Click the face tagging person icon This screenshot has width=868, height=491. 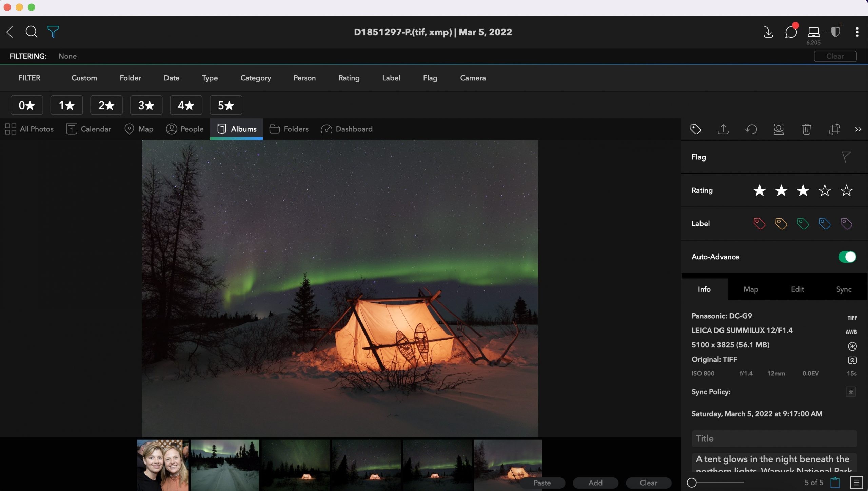click(779, 129)
